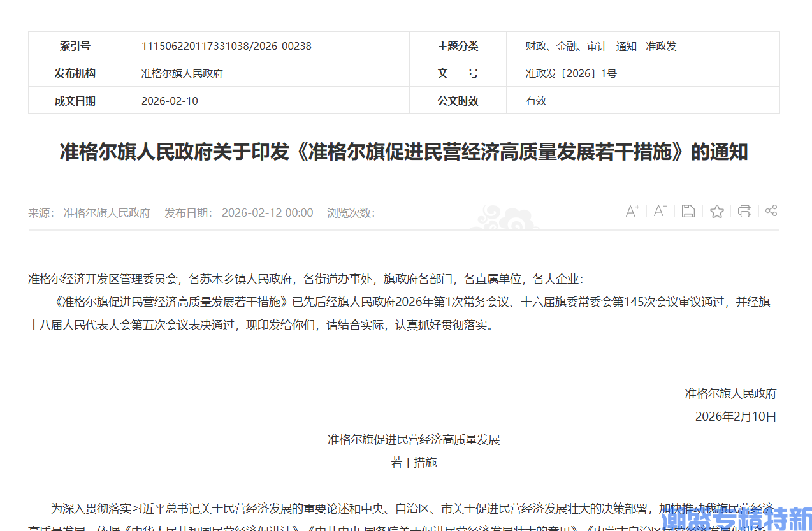Star the article using the favorite icon
Image resolution: width=812 pixels, height=531 pixels.
point(716,210)
